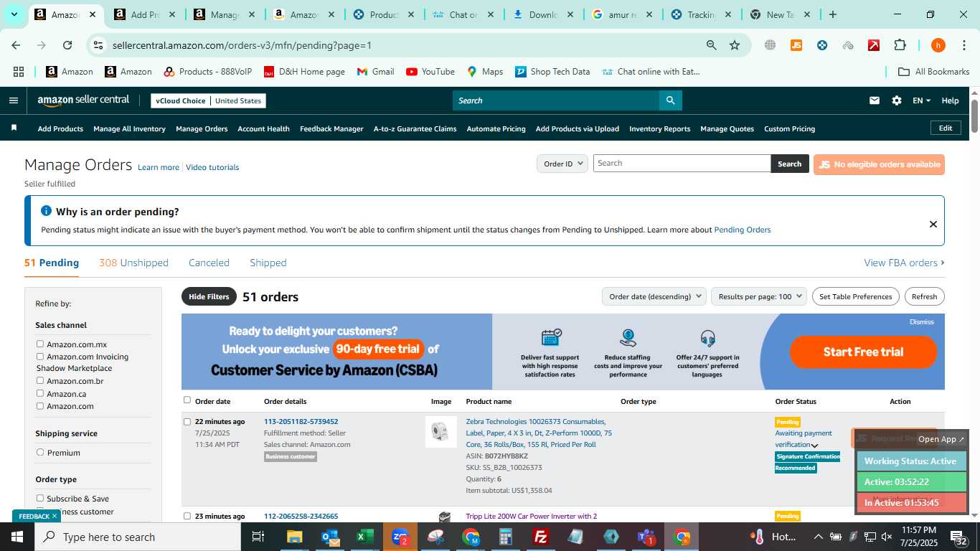Check the Amazon.com.mx sales channel filter
Image resolution: width=980 pixels, height=551 pixels.
pyautogui.click(x=40, y=344)
